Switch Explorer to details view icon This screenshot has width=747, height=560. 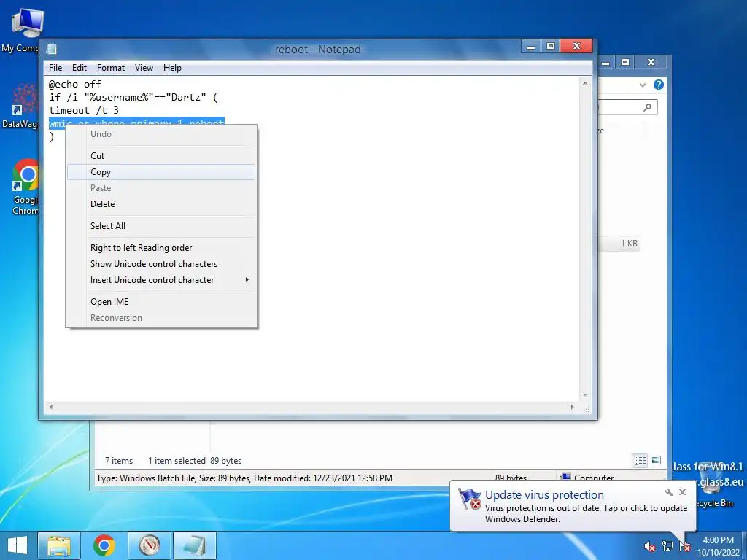(640, 460)
